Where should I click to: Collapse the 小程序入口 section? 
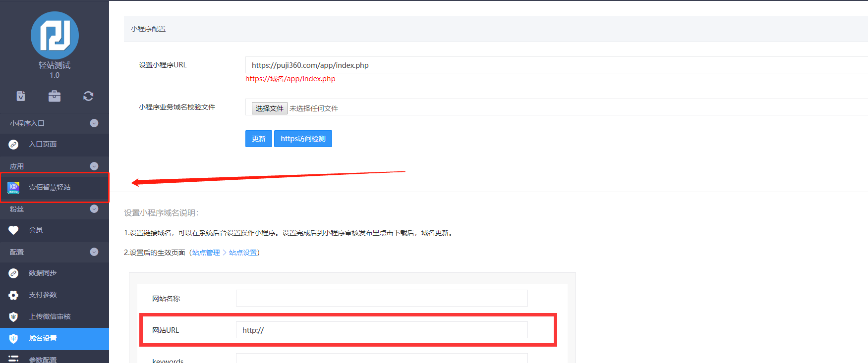pyautogui.click(x=94, y=123)
